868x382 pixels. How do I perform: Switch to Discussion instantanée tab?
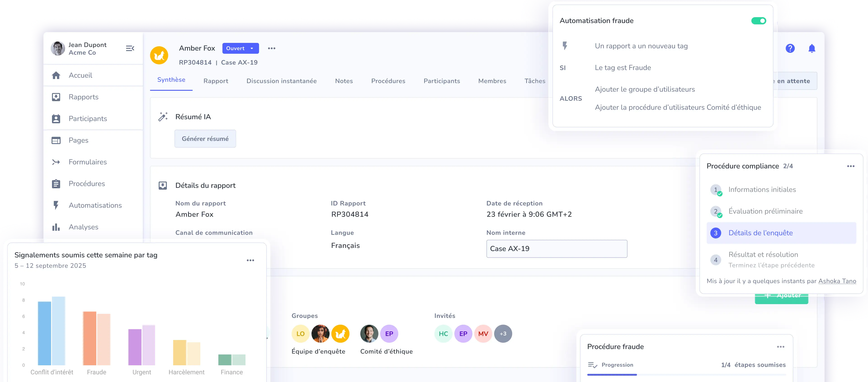pyautogui.click(x=281, y=81)
